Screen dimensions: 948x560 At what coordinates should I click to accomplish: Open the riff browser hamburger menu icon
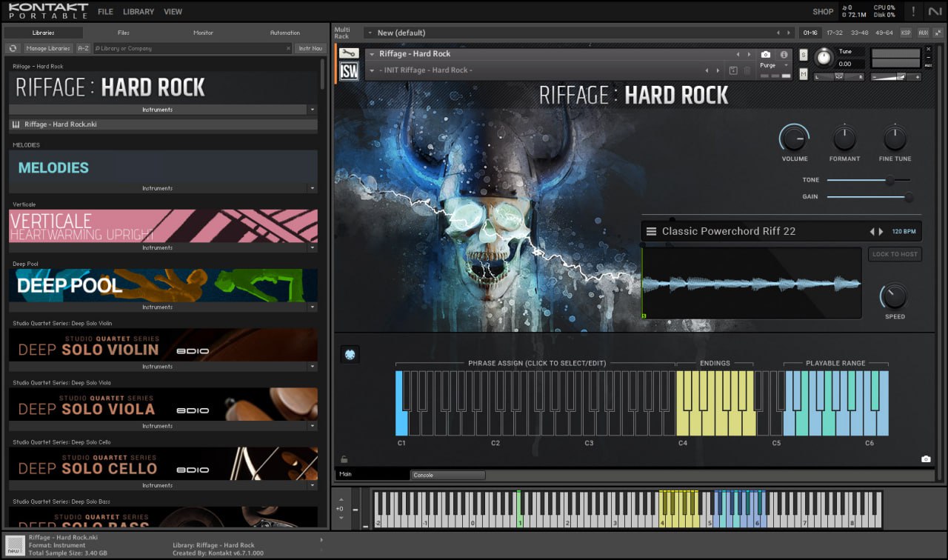[651, 231]
